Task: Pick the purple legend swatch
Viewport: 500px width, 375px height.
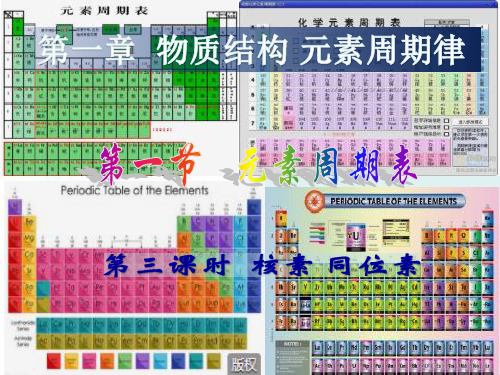Action: point(143,360)
